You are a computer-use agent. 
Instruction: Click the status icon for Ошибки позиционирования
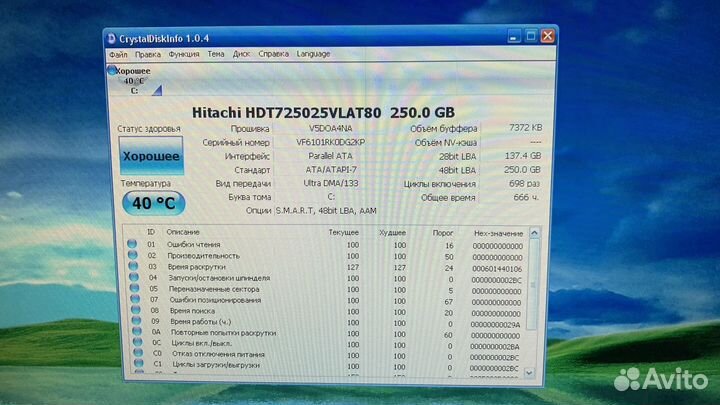point(132,300)
